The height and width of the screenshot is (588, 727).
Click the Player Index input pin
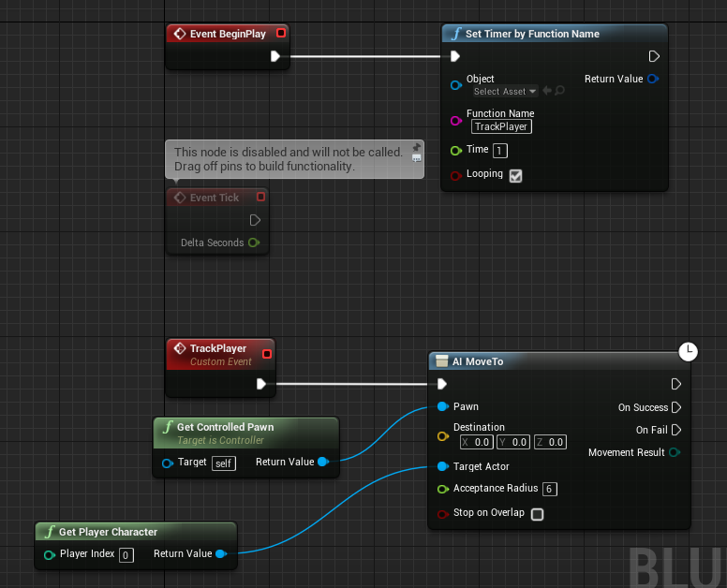(x=49, y=554)
